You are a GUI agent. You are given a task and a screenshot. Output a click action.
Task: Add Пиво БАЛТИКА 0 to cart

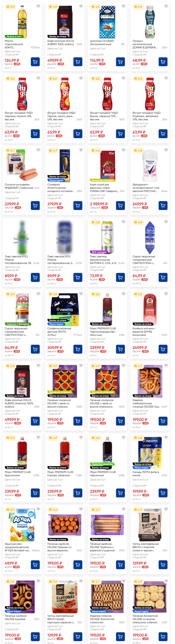(x=121, y=278)
